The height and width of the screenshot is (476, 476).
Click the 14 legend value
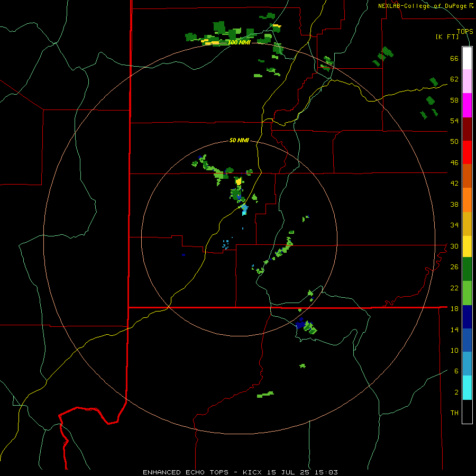tap(454, 329)
